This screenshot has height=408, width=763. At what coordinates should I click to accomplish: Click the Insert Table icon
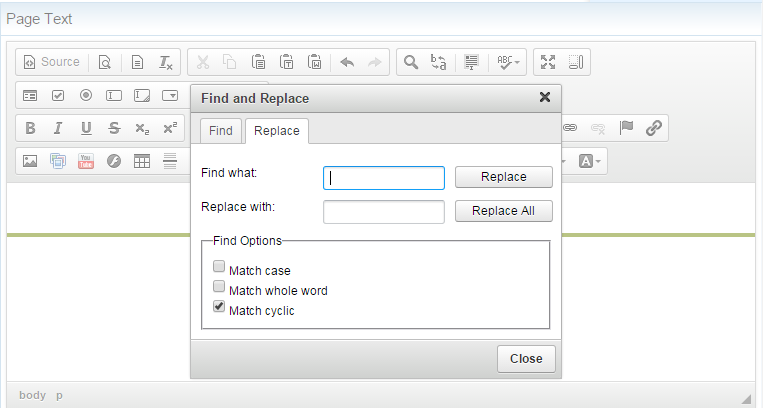point(142,161)
